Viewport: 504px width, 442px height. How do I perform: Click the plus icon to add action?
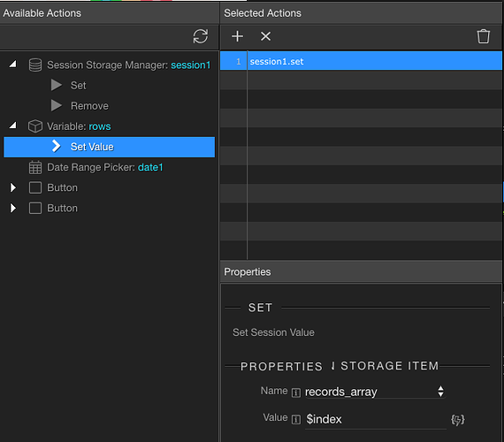point(237,36)
